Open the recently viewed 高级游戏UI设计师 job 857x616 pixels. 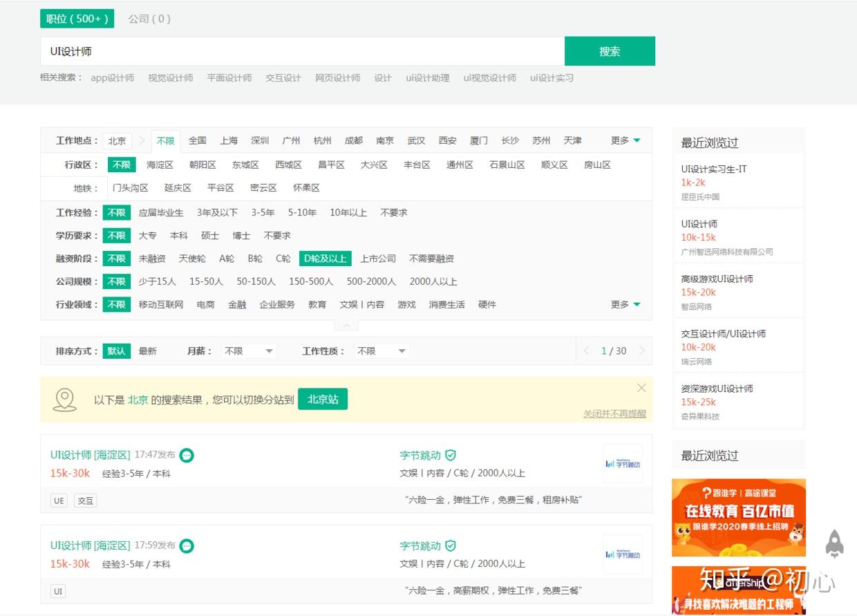click(717, 279)
